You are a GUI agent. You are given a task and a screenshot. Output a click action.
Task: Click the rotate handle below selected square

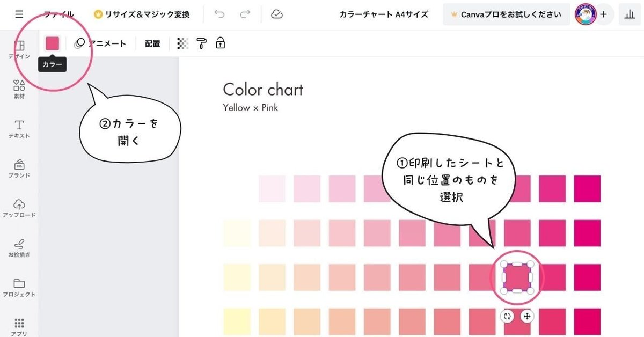pos(507,316)
